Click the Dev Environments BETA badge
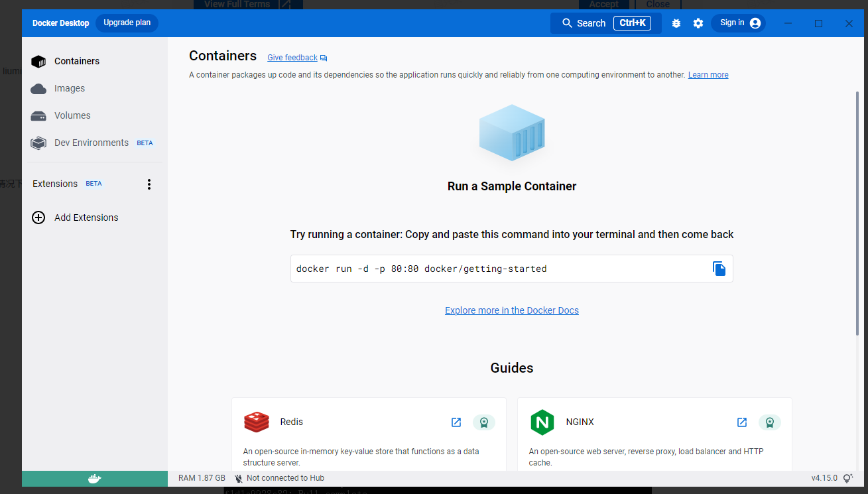The image size is (868, 494). 145,143
